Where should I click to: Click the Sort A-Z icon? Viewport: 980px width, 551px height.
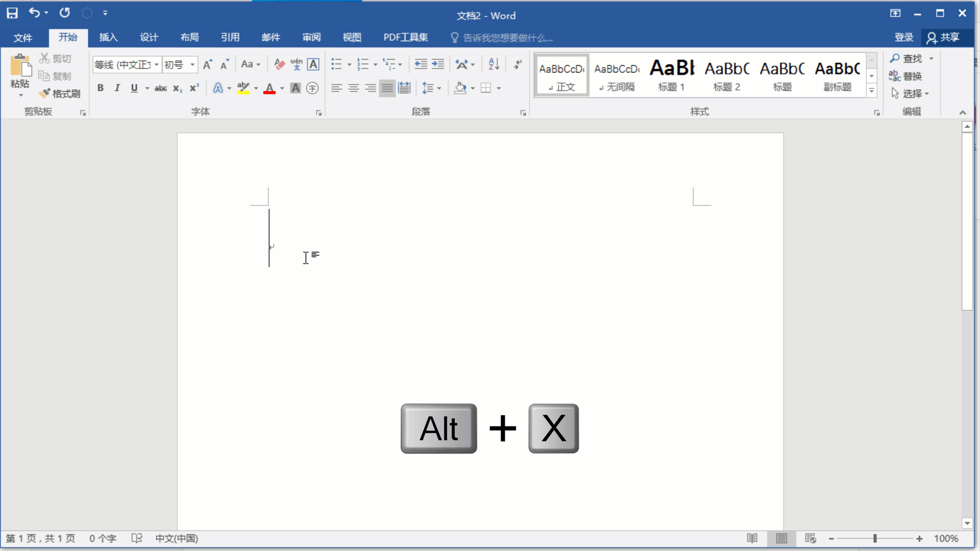coord(494,64)
